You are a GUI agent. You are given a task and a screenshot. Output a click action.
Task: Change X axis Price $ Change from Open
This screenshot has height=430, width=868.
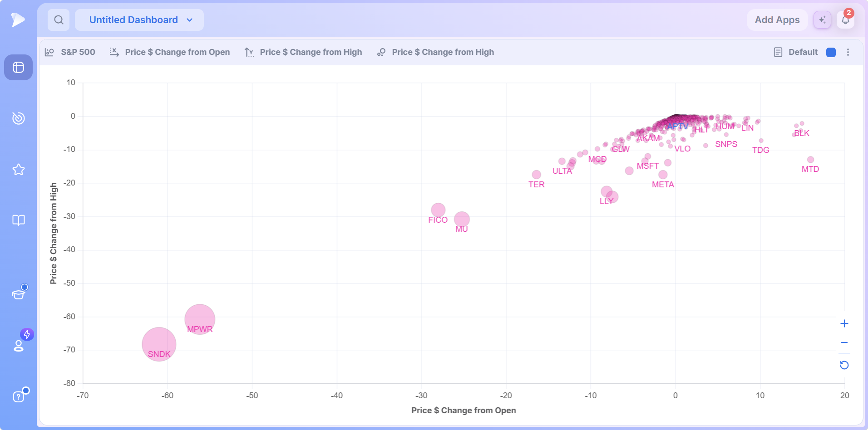pyautogui.click(x=170, y=52)
